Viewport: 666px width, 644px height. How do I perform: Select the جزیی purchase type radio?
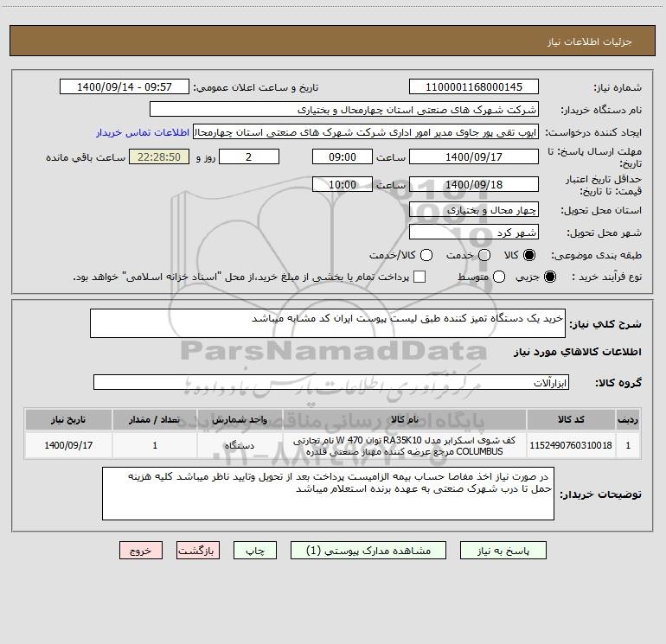pos(549,277)
